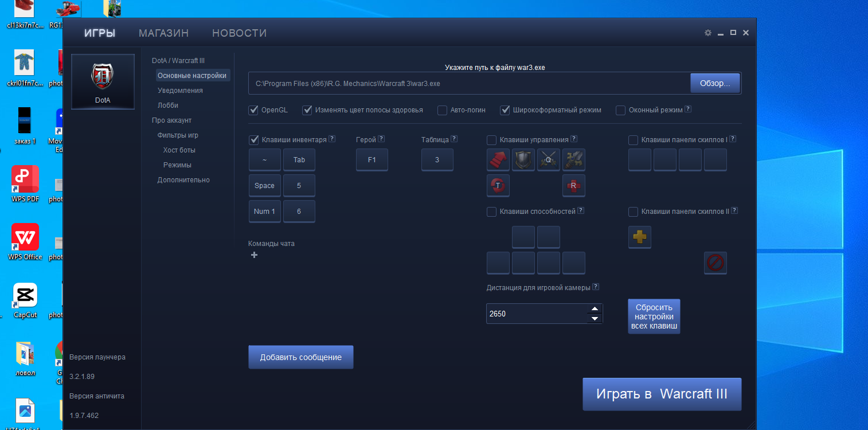
Task: Select the red cross R command key
Action: (x=574, y=185)
